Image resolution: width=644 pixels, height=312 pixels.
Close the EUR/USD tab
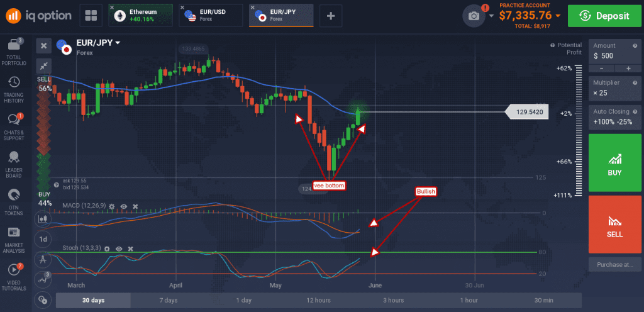pos(183,8)
